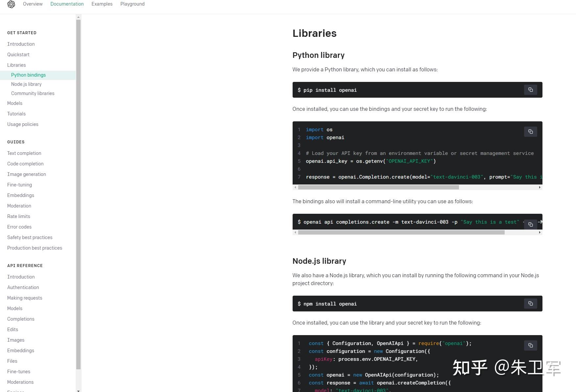Open Introduction under Get Started
Screen dimensions: 576x392
21,44
